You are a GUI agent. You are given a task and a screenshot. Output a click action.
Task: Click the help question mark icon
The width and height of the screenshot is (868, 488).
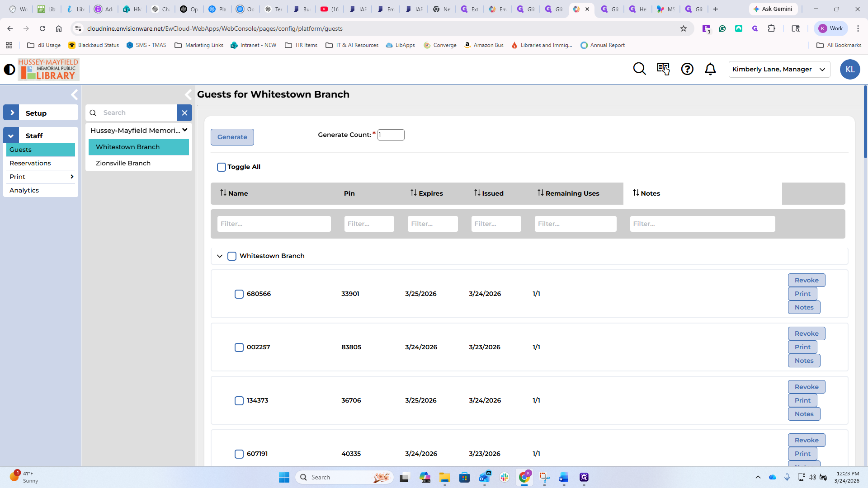click(x=687, y=69)
